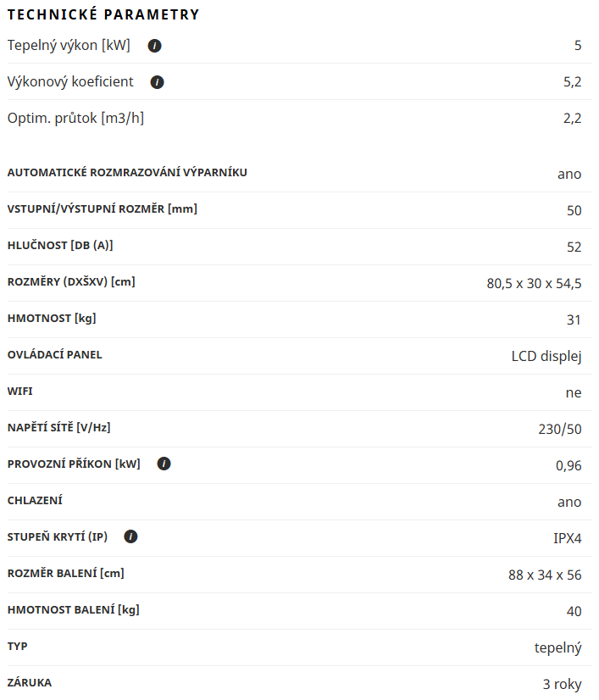Click info icon beside STUPEŇ KRYTÍ (IP)
This screenshot has width=599, height=700.
[130, 536]
